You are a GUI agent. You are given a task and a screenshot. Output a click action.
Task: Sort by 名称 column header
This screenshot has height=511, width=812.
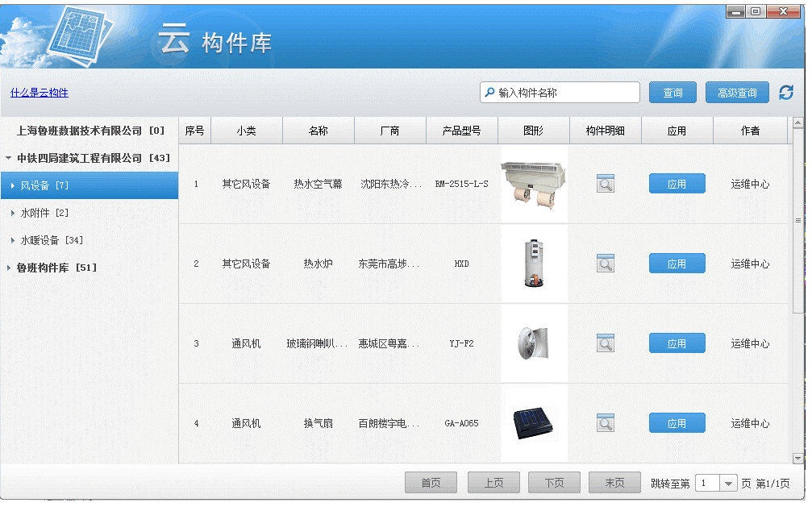[x=319, y=131]
